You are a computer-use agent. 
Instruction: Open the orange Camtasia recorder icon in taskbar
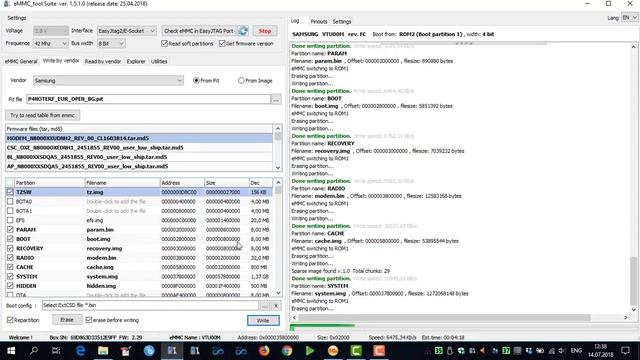click(379, 351)
